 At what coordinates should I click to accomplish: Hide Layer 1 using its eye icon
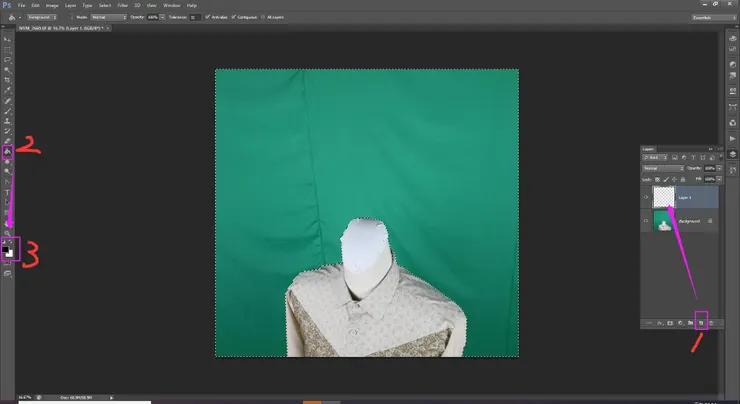click(x=645, y=197)
